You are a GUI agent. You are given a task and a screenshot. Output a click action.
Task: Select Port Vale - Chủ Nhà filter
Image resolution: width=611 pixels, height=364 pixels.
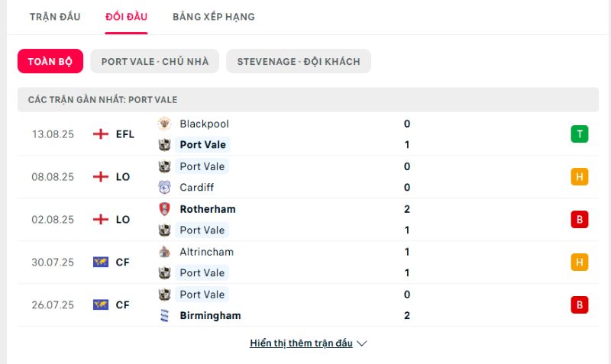[x=155, y=61]
